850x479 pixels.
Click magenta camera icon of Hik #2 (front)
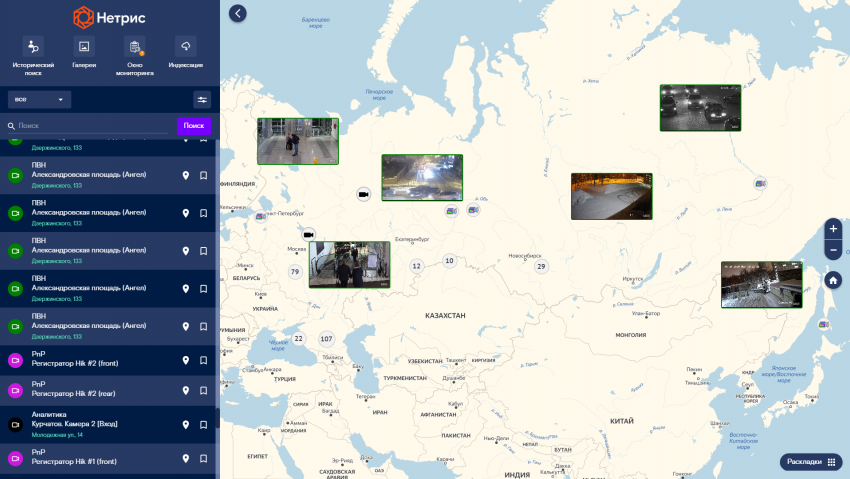15,360
